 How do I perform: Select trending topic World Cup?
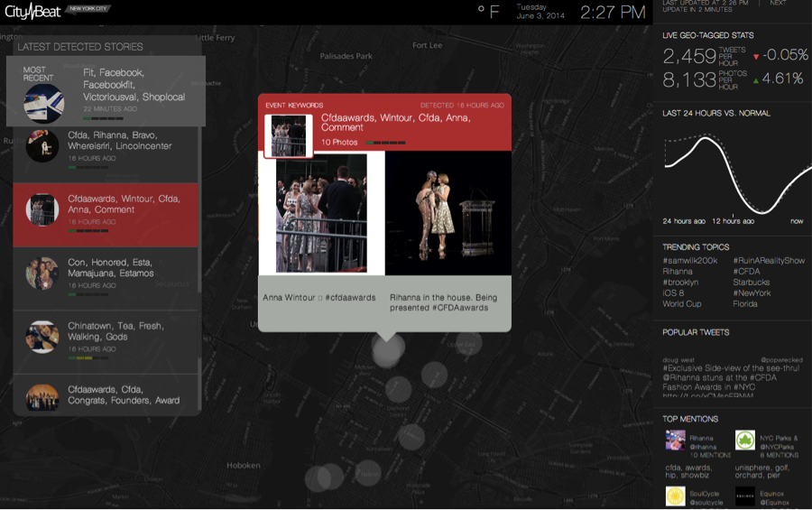click(x=682, y=303)
